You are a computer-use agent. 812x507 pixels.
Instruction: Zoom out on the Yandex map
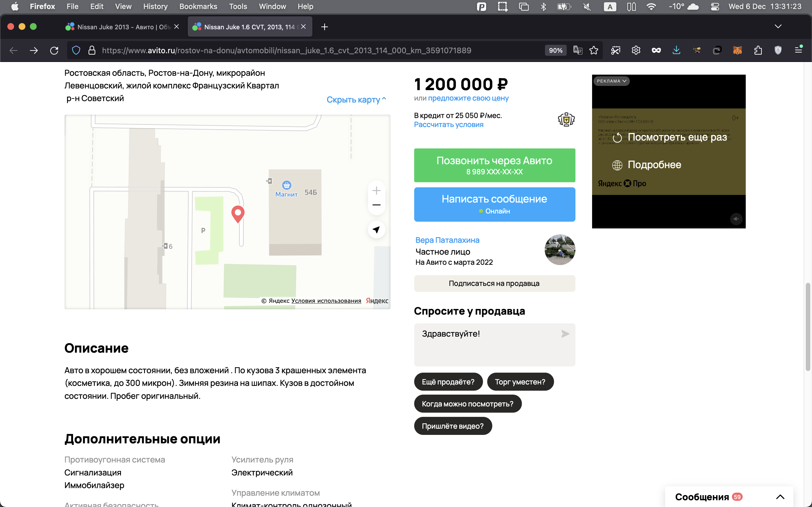click(x=376, y=205)
